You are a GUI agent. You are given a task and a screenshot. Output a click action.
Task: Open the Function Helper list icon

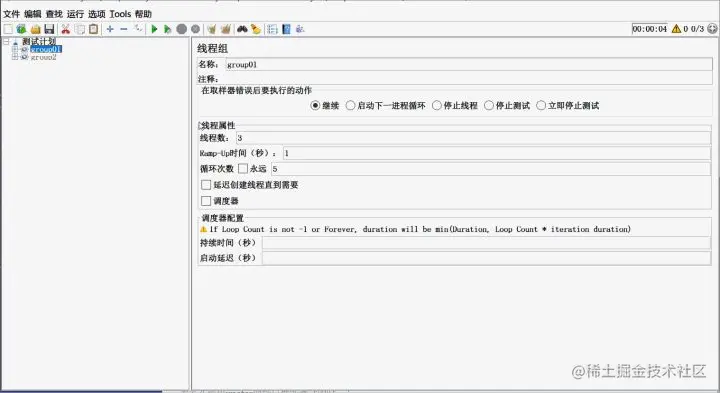click(x=272, y=29)
